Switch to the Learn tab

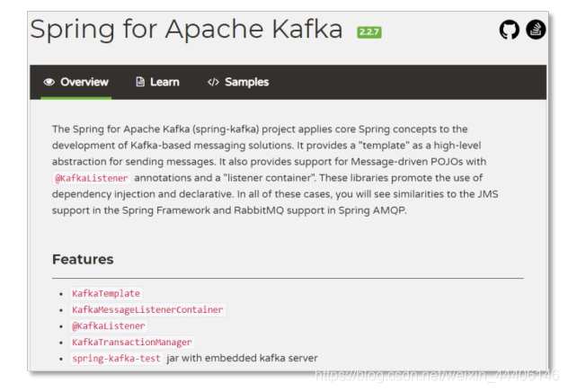pyautogui.click(x=157, y=82)
